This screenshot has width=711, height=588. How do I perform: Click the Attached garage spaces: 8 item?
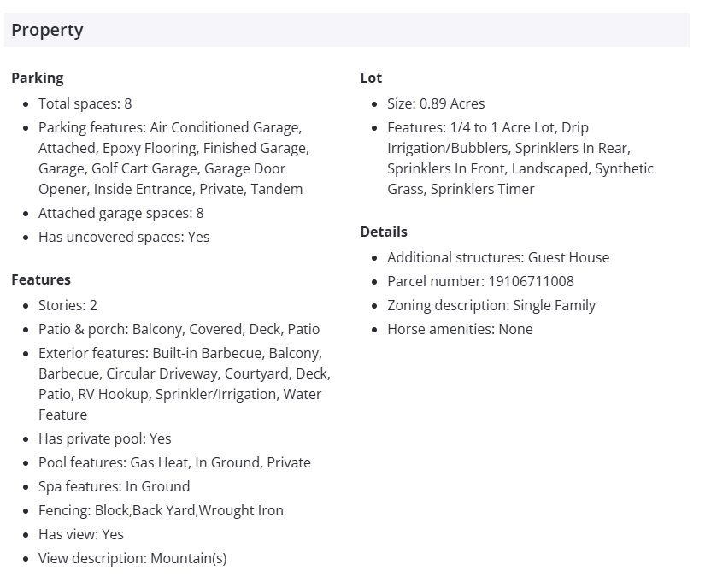tap(120, 213)
